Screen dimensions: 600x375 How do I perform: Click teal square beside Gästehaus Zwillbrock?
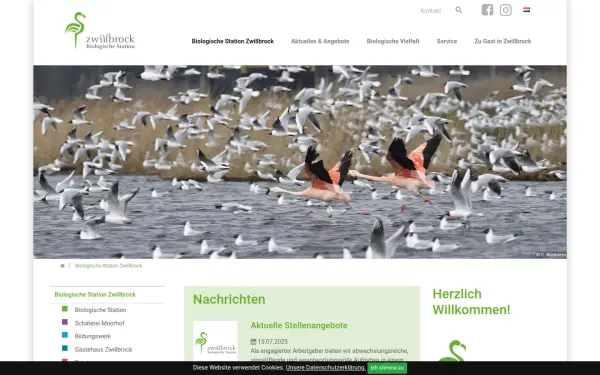point(65,349)
